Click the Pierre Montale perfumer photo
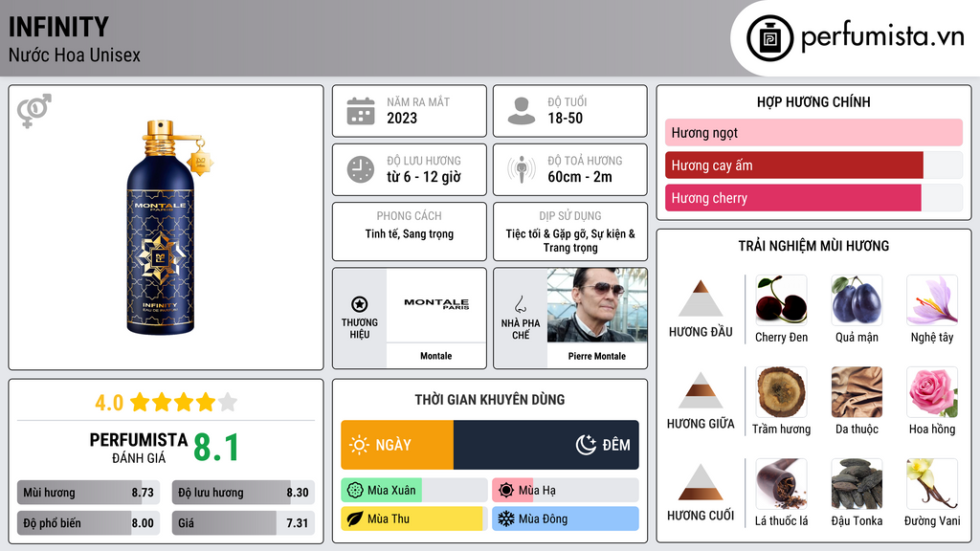The width and height of the screenshot is (980, 551). (597, 305)
